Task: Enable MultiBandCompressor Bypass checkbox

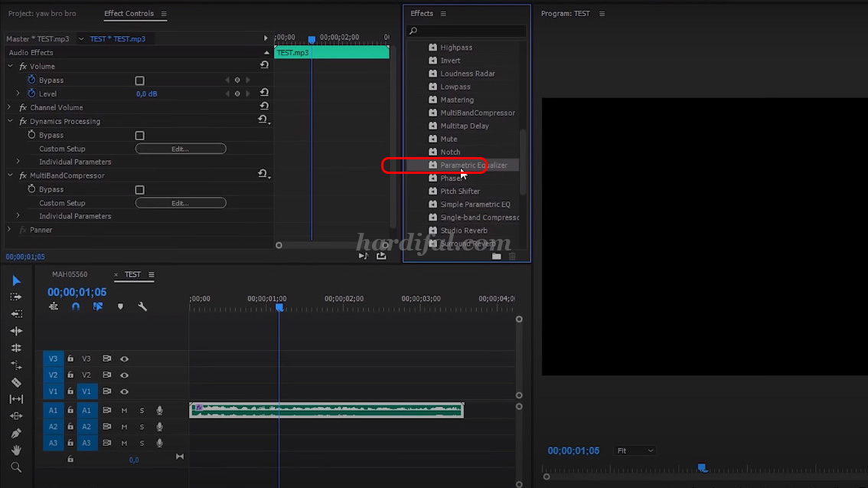Action: pos(139,190)
